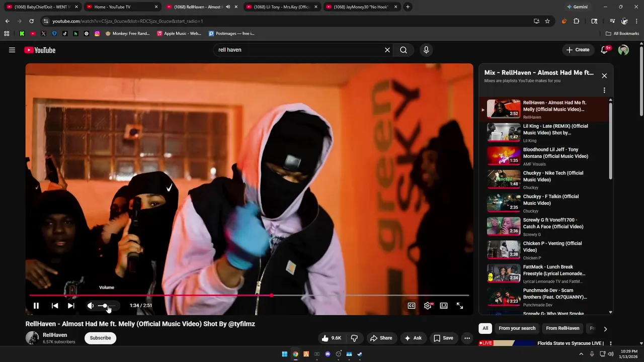Switch to the JayMoney30 "No Hook" tab
The image size is (644, 362).
pos(362,7)
